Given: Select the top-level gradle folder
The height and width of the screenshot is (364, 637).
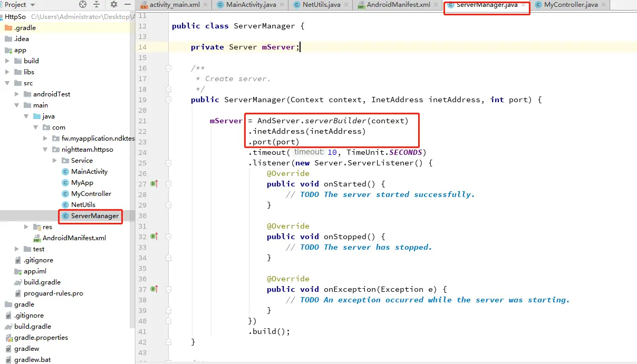Looking at the screenshot, I should [20, 304].
